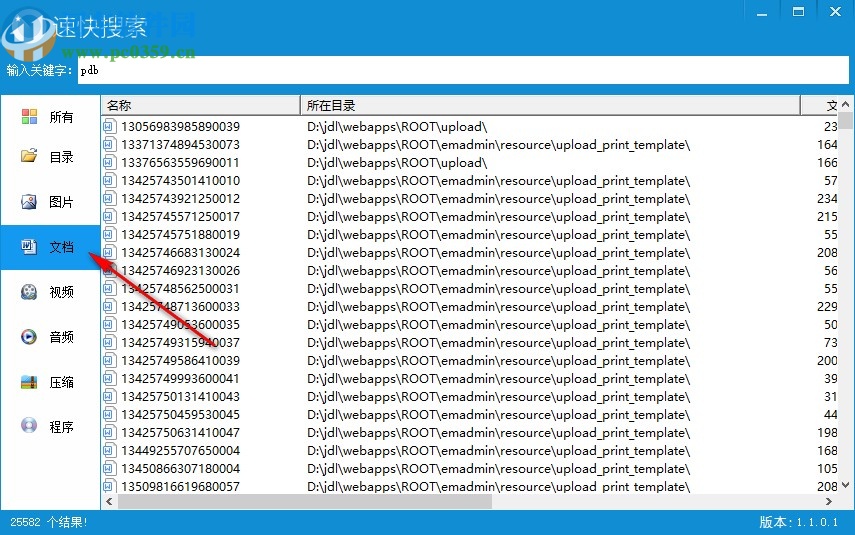
Task: Click the 速快搜索 app logo icon
Action: (28, 34)
